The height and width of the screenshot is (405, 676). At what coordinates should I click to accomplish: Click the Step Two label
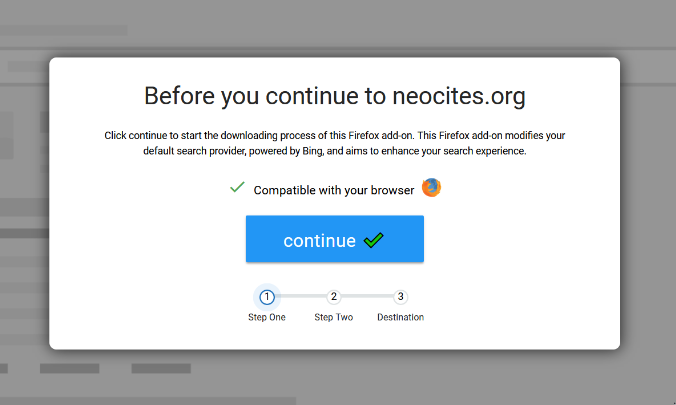tap(334, 317)
